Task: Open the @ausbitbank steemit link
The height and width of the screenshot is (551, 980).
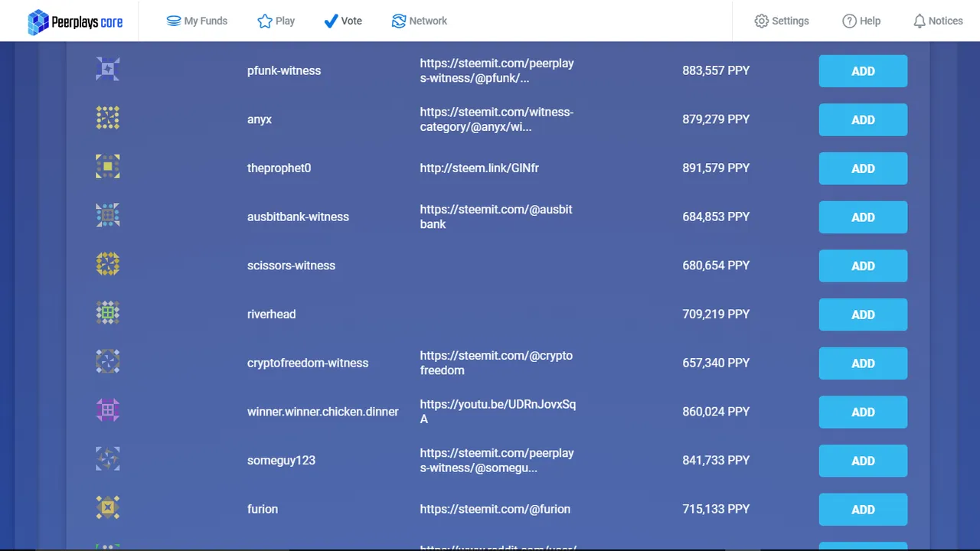Action: (x=496, y=217)
